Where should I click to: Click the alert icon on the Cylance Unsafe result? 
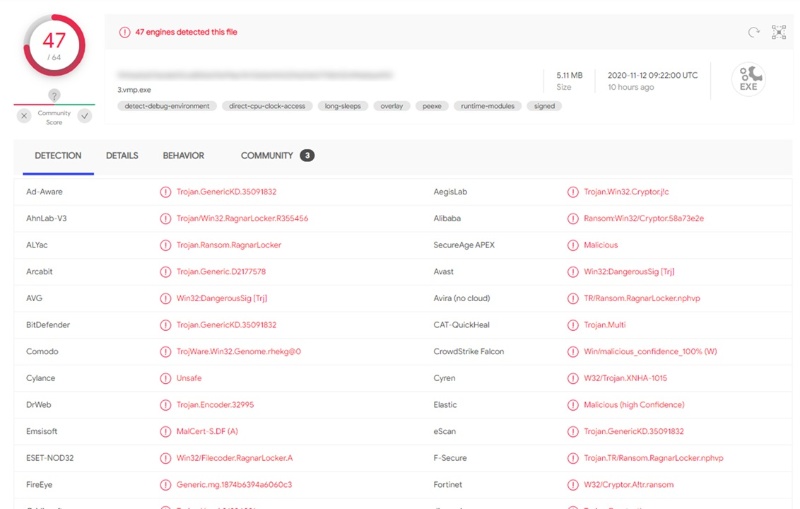click(166, 378)
